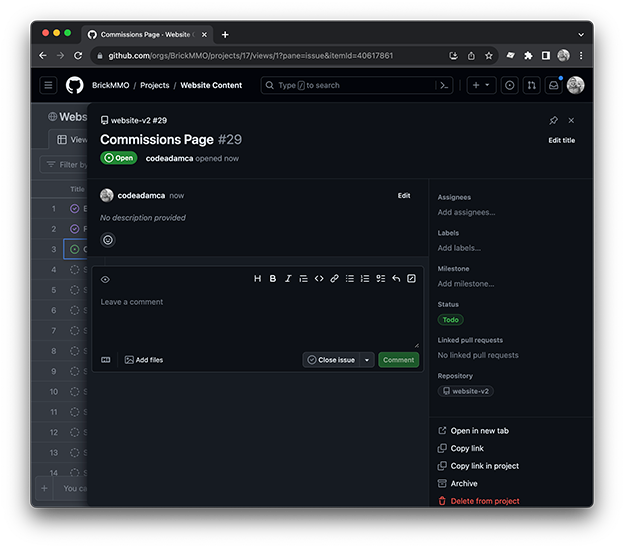The width and height of the screenshot is (624, 548).
Task: Toggle bold formatting in comment toolbar
Action: [x=272, y=279]
